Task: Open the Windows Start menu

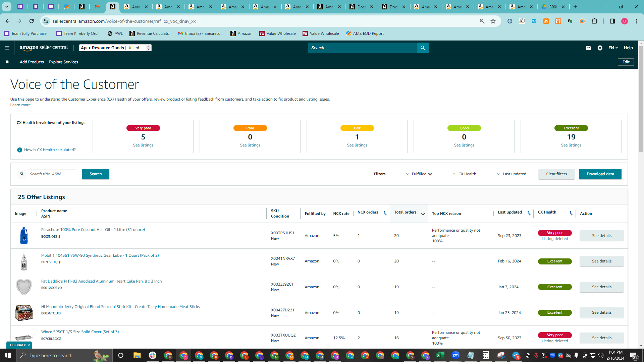Action: point(8,355)
